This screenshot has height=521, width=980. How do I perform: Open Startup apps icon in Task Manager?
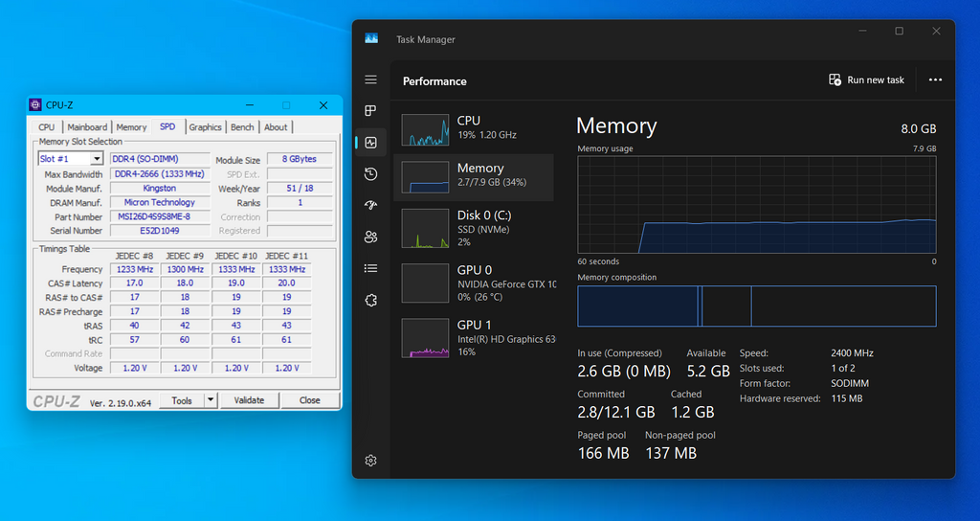370,205
